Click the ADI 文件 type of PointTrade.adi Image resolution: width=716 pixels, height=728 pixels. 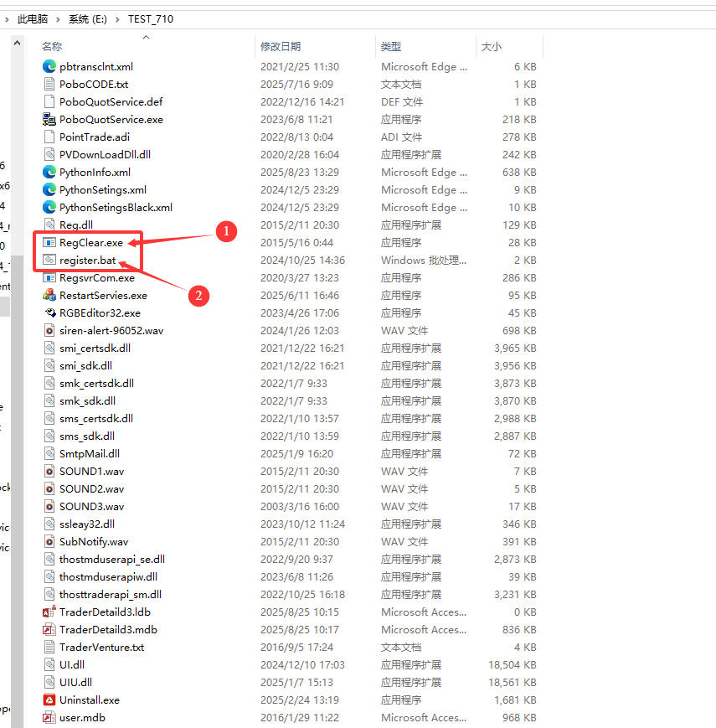tap(401, 137)
